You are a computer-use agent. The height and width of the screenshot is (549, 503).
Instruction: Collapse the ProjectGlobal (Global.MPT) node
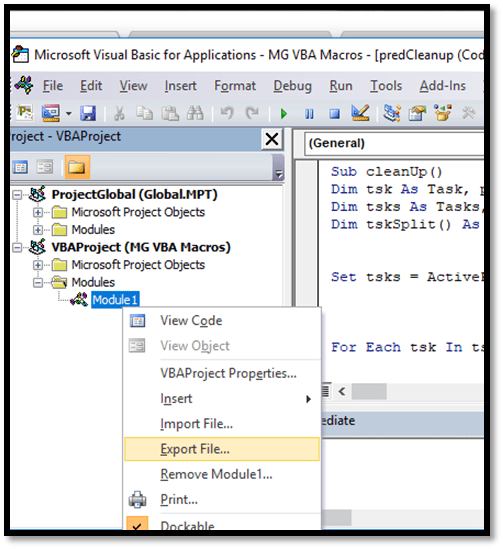pyautogui.click(x=17, y=195)
